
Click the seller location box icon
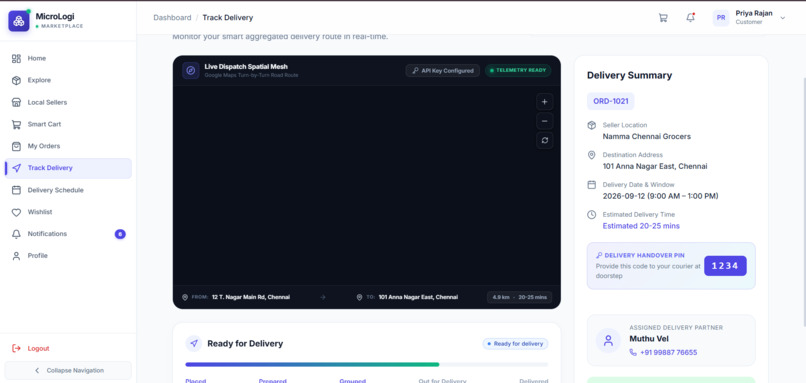coord(592,125)
